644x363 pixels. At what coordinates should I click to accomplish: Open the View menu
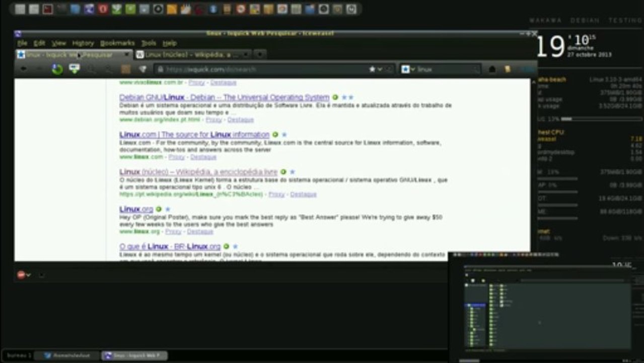59,43
